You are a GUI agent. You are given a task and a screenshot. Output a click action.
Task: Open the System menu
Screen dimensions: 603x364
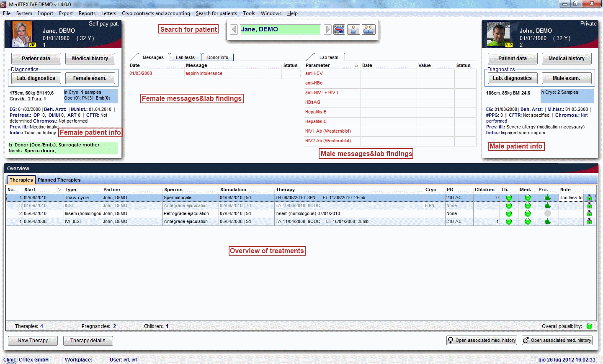pyautogui.click(x=24, y=13)
